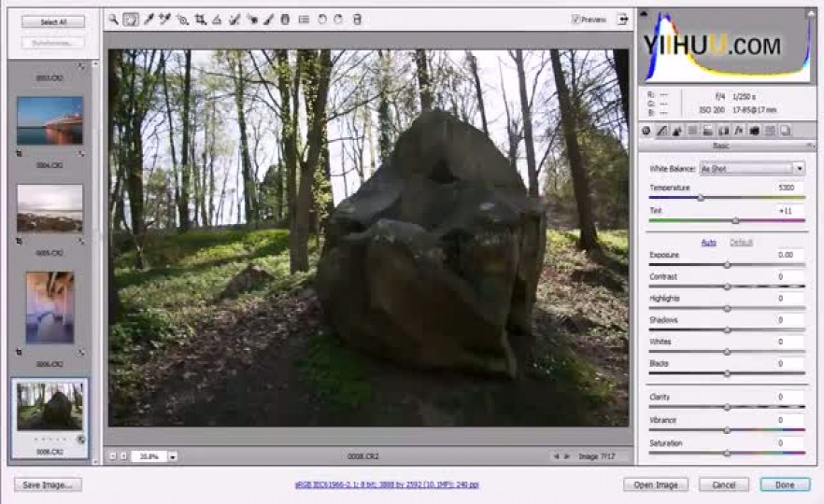
Task: Switch to the Basic panel tab
Action: click(646, 131)
